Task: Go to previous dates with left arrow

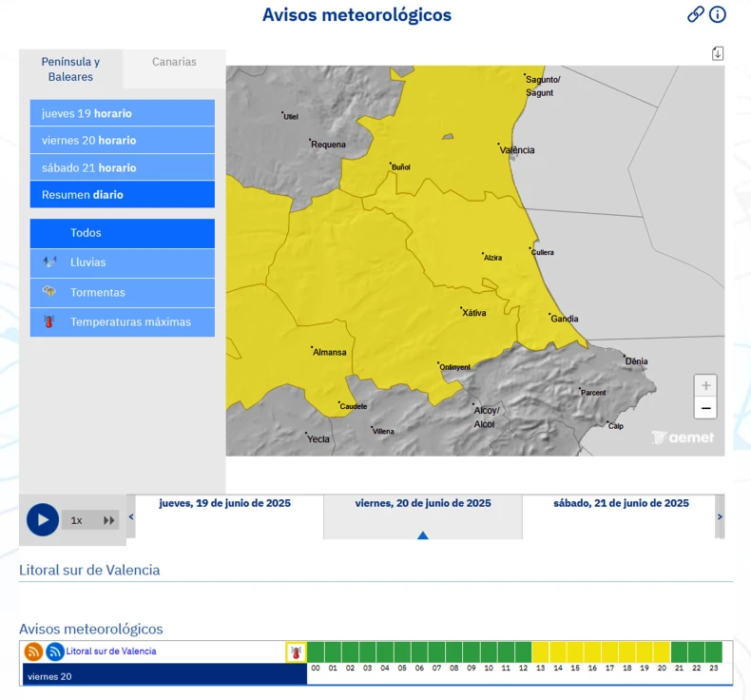Action: click(x=131, y=516)
